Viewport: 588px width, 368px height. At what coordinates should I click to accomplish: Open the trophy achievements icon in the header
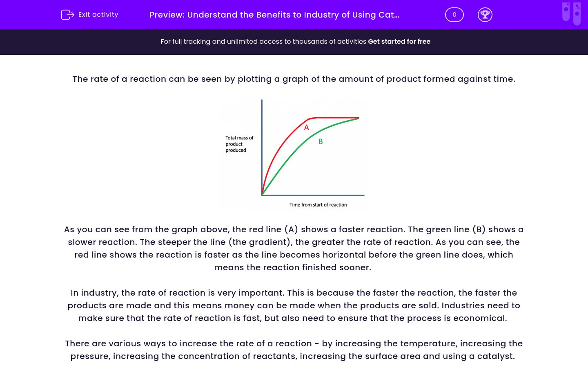[x=485, y=15]
